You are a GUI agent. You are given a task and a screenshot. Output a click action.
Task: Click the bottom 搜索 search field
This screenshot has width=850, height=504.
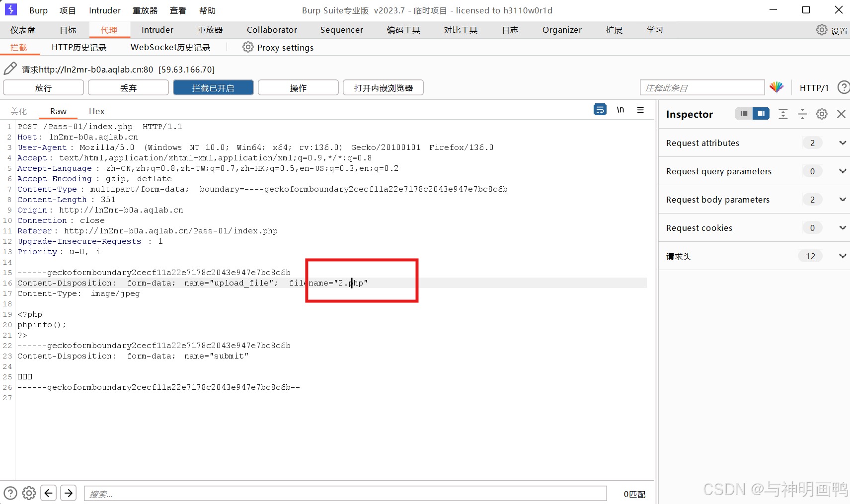[345, 494]
